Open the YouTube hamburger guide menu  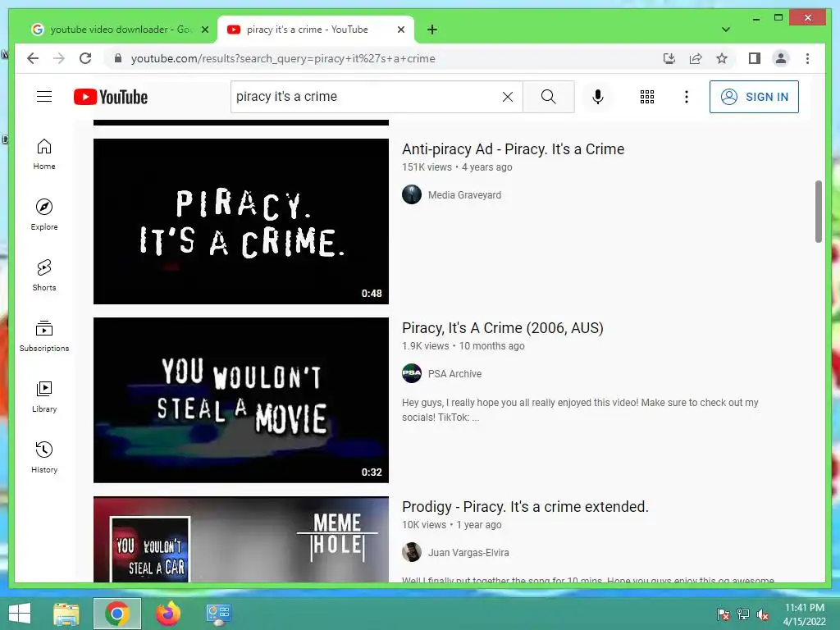click(x=44, y=97)
